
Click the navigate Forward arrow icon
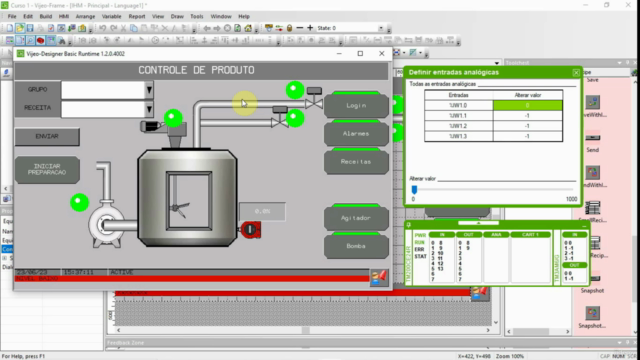click(217, 28)
